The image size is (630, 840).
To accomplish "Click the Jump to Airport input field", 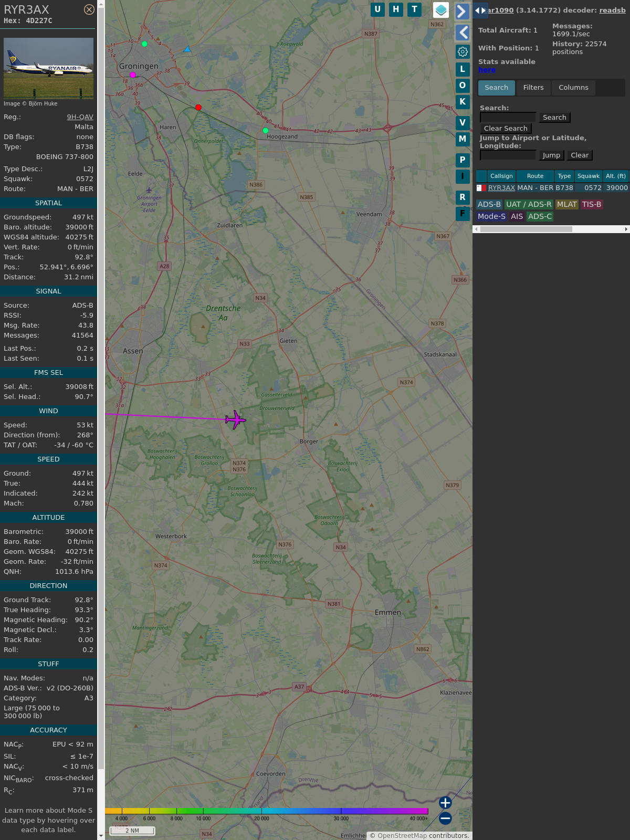I will pyautogui.click(x=508, y=155).
